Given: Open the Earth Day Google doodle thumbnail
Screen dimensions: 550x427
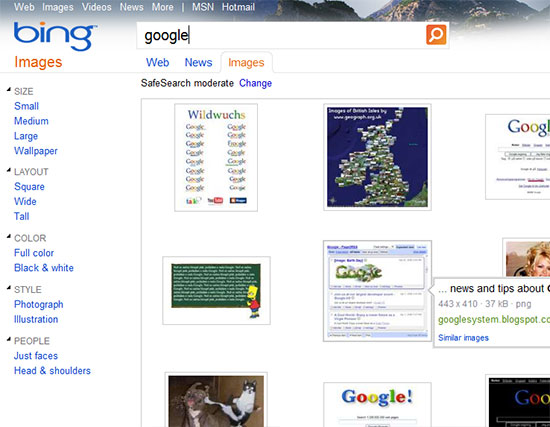Looking at the screenshot, I should (377, 291).
